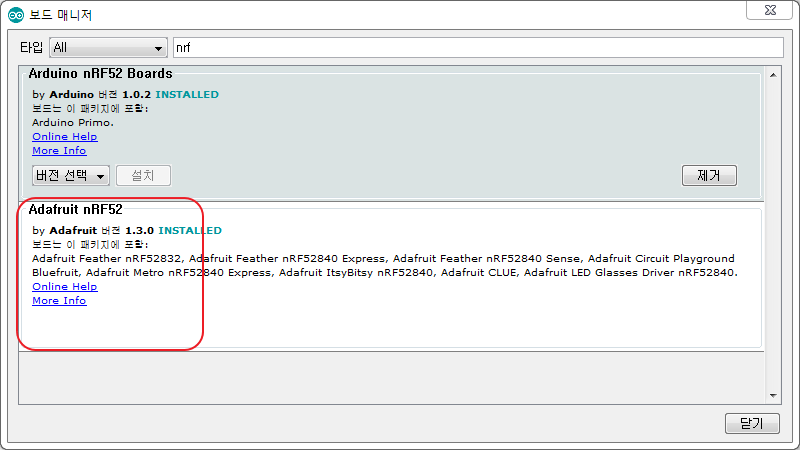Click the Arduino logo icon in title bar
Viewport: 800px width, 450px height.
pyautogui.click(x=16, y=15)
